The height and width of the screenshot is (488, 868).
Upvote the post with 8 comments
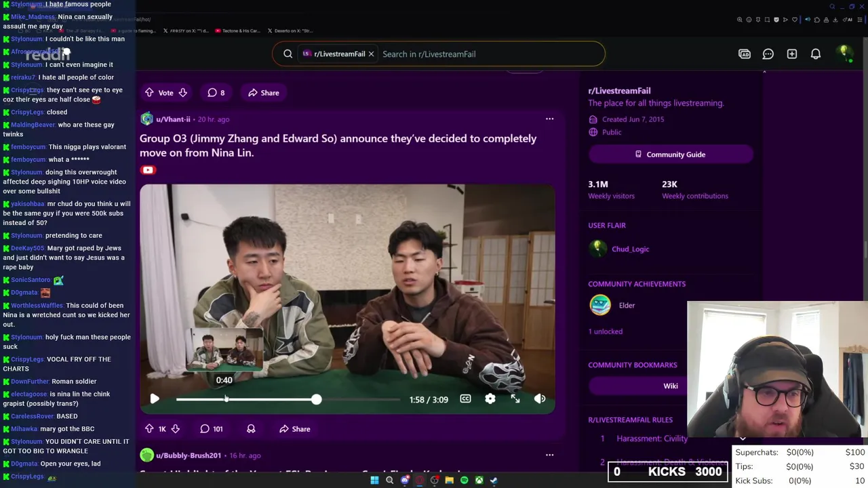[149, 92]
